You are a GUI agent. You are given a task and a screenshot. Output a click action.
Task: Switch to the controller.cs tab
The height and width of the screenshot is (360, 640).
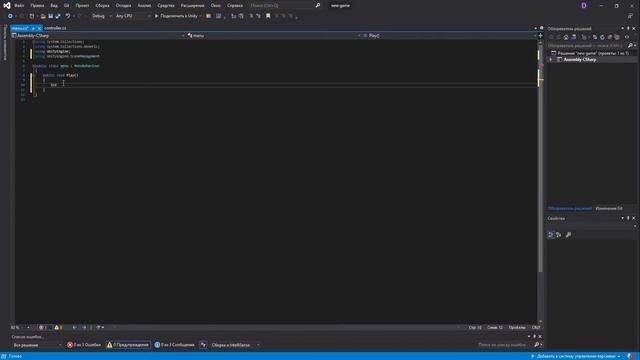point(55,28)
